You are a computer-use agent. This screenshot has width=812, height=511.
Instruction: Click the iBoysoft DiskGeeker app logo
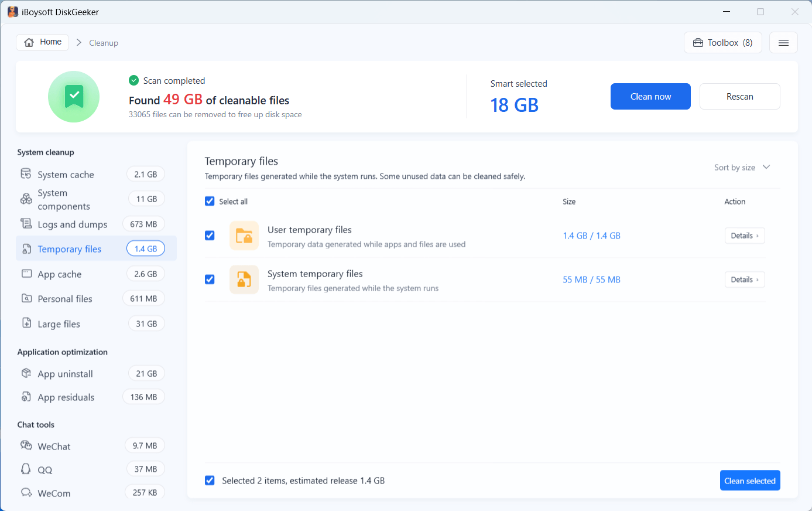[x=12, y=12]
